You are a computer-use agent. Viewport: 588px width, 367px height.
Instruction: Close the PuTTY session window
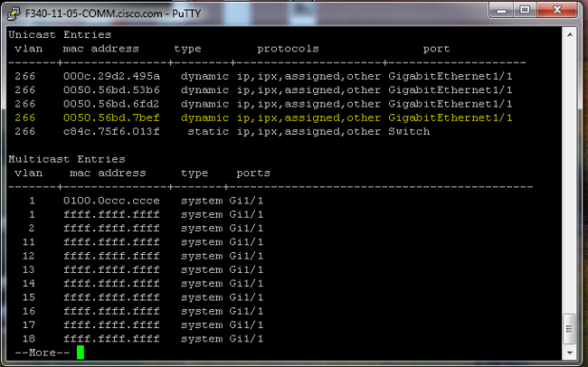coord(559,13)
